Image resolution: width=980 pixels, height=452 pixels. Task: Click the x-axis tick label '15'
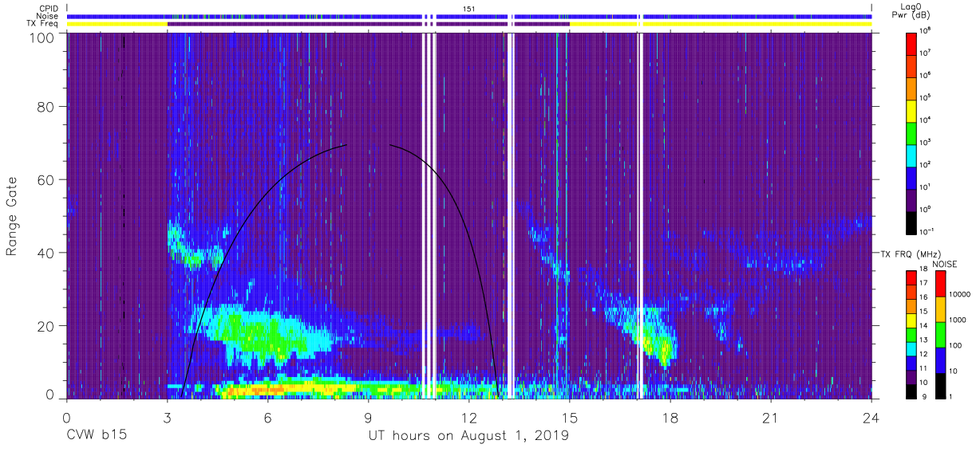570,418
